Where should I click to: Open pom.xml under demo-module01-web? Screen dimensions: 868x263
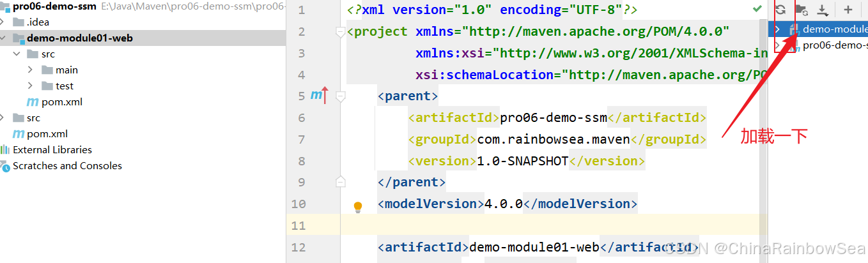62,102
